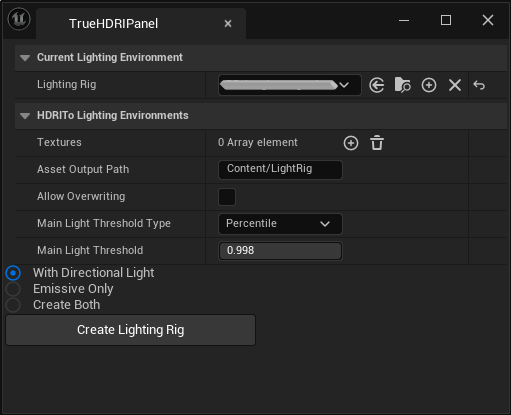Maximize the TrueHDRIPanel window
The image size is (511, 415).
(x=446, y=20)
